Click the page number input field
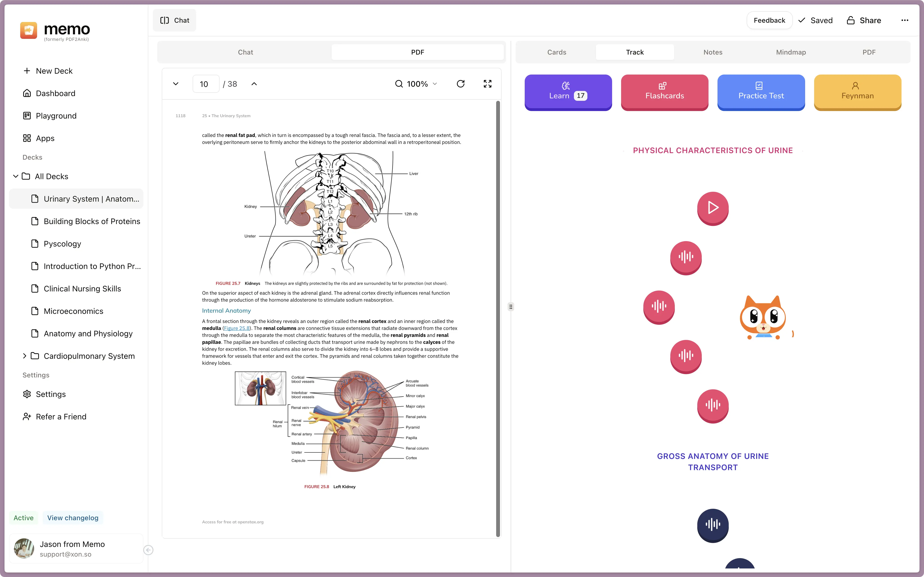 [x=205, y=84]
